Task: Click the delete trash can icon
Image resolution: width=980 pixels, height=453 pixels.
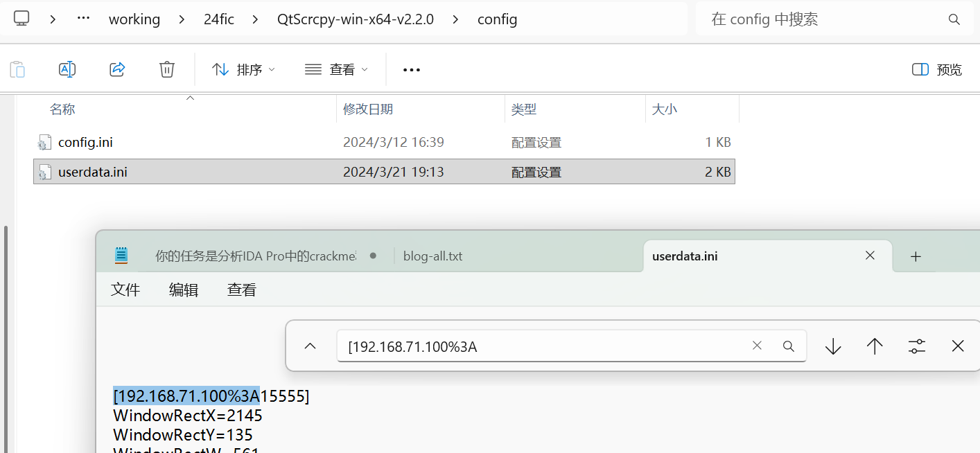Action: coord(166,69)
